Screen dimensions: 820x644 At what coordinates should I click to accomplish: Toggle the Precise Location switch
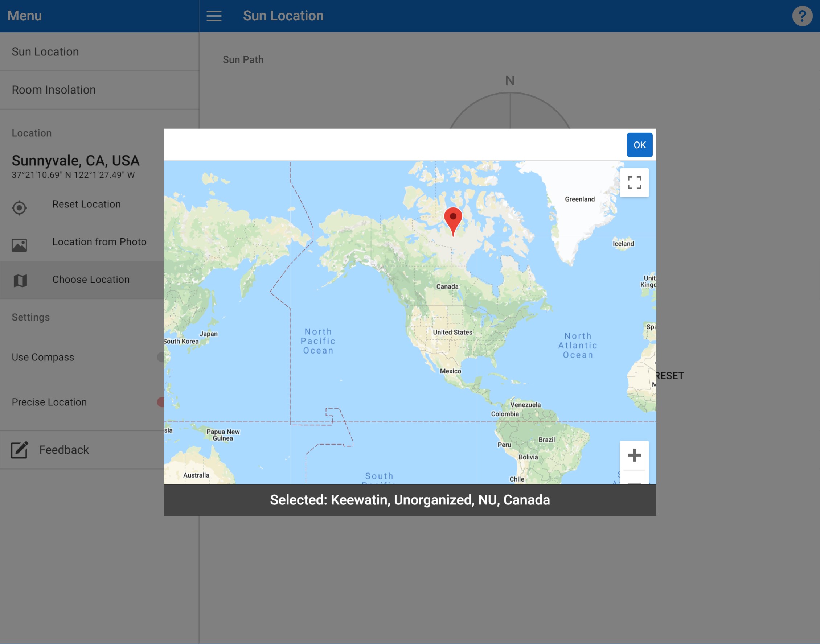click(161, 402)
